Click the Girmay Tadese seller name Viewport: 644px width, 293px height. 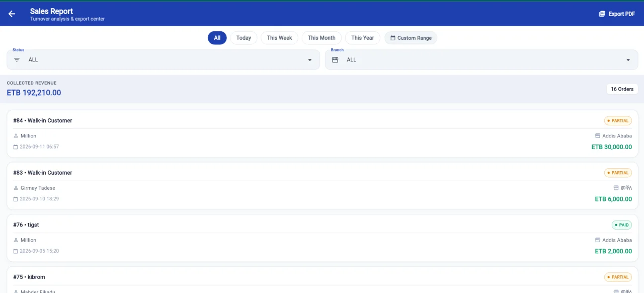tap(38, 188)
